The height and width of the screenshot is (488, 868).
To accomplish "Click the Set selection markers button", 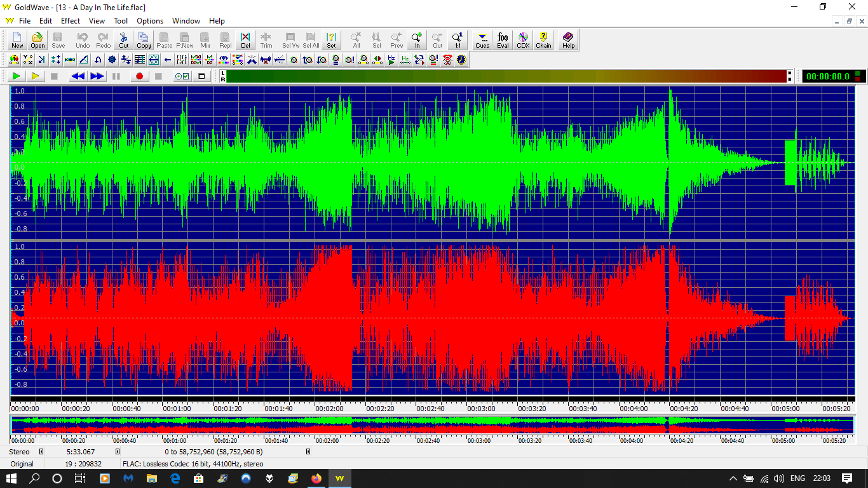I will [x=331, y=41].
